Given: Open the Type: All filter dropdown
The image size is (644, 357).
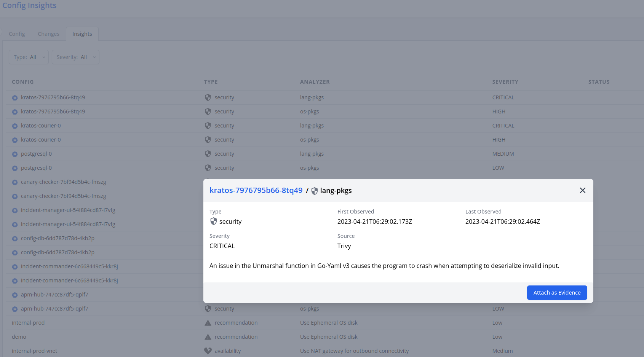Looking at the screenshot, I should click(29, 57).
